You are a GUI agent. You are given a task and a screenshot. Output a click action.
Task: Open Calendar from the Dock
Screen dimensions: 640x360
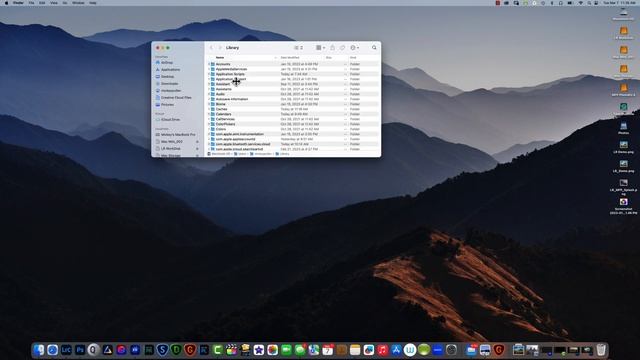328,350
